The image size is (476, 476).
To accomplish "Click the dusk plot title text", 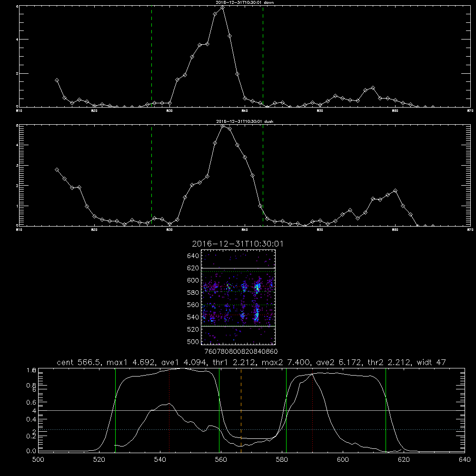I will [x=245, y=121].
